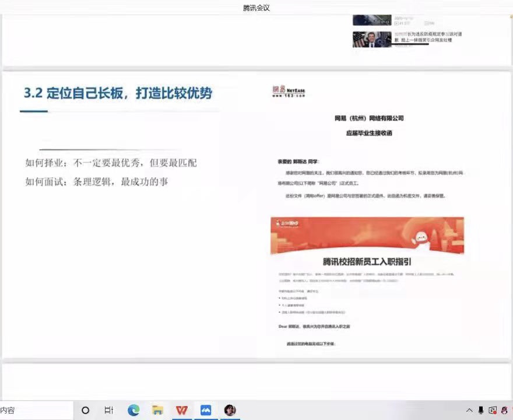Click the taskbar search box
Image resolution: width=513 pixels, height=420 pixels.
[37, 410]
